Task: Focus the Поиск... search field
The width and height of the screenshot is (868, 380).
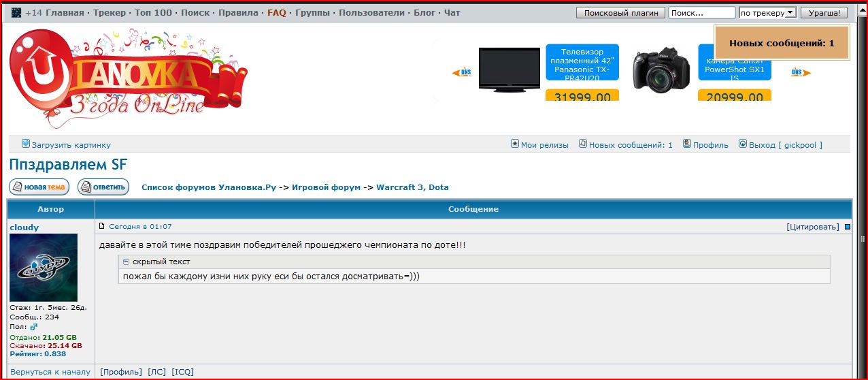Action: pyautogui.click(x=702, y=13)
